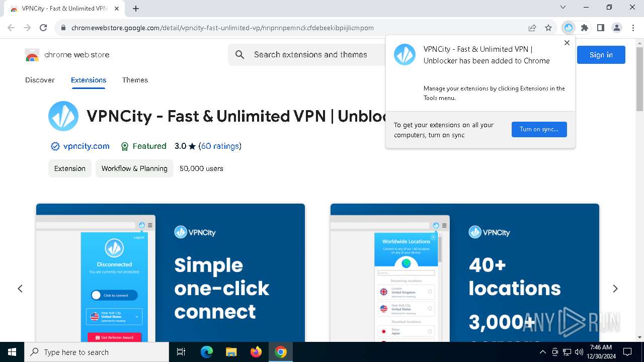Open File Explorer from the taskbar
This screenshot has height=362, width=644.
click(x=231, y=352)
